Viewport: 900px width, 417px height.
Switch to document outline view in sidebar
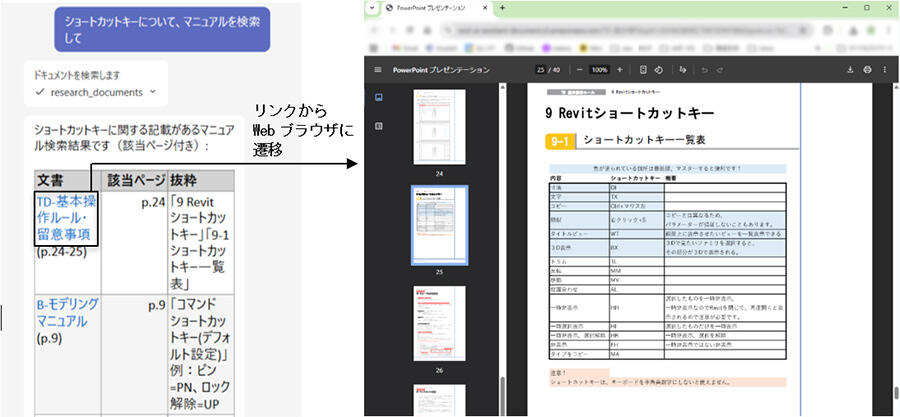378,126
